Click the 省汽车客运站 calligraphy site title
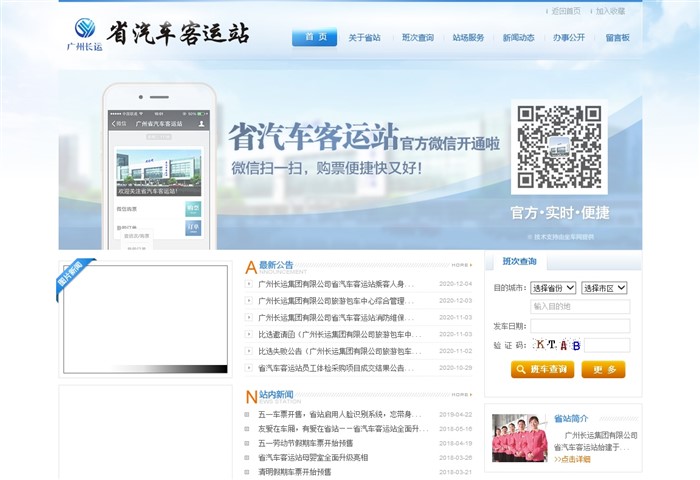Screen dimensions: 700x480 (x=178, y=33)
